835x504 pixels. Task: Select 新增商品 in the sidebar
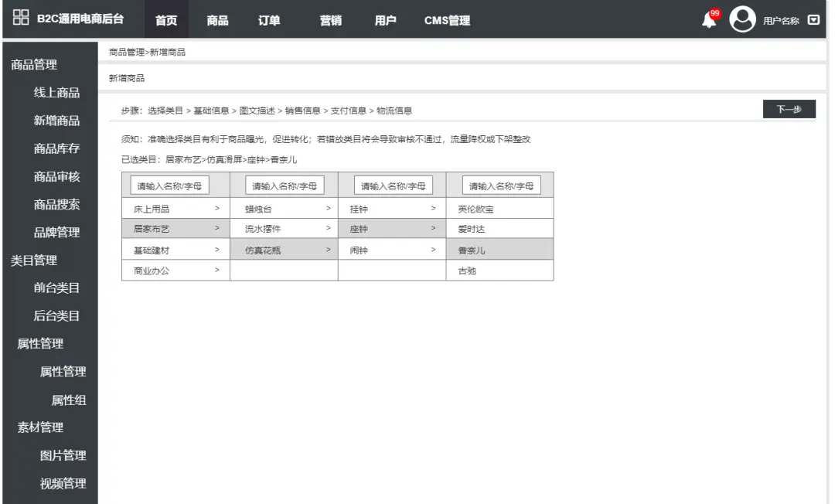[x=56, y=121]
